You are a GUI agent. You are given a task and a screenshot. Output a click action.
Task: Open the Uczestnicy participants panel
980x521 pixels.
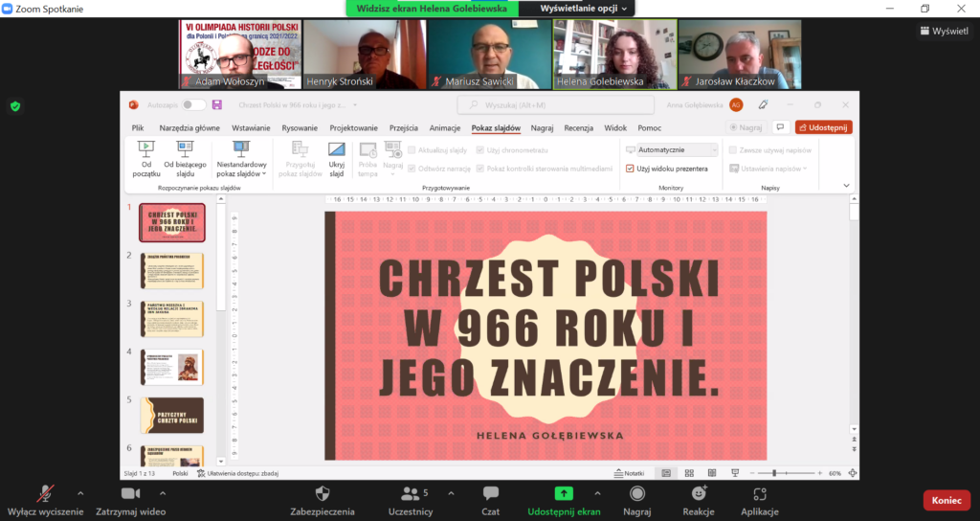point(410,493)
